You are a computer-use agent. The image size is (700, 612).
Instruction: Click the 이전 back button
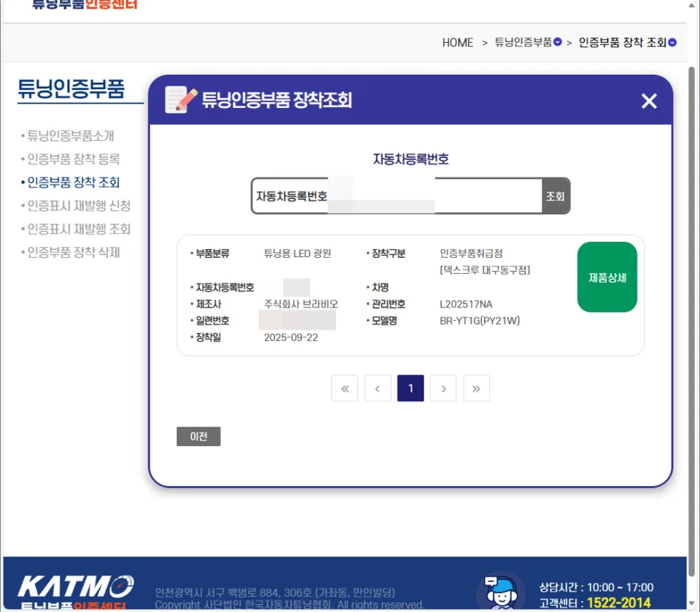(x=198, y=436)
